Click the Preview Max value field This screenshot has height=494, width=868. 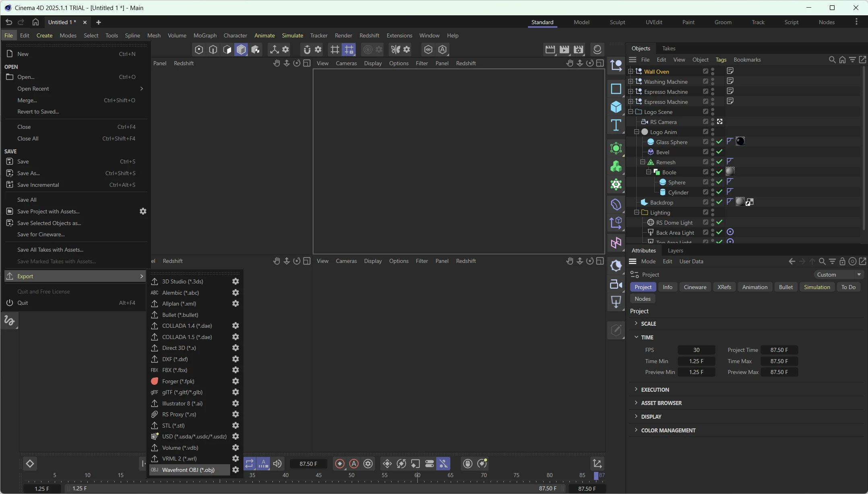pos(779,372)
